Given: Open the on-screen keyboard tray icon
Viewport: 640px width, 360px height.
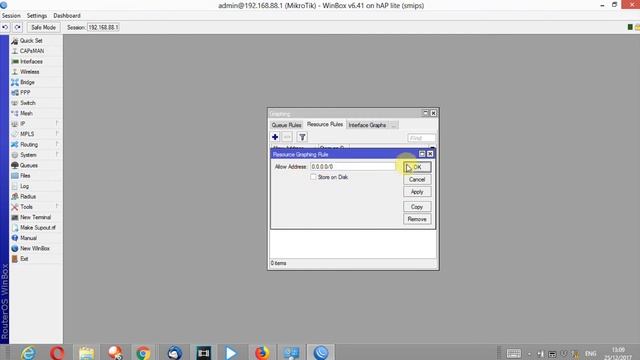Looking at the screenshot, I should (513, 353).
